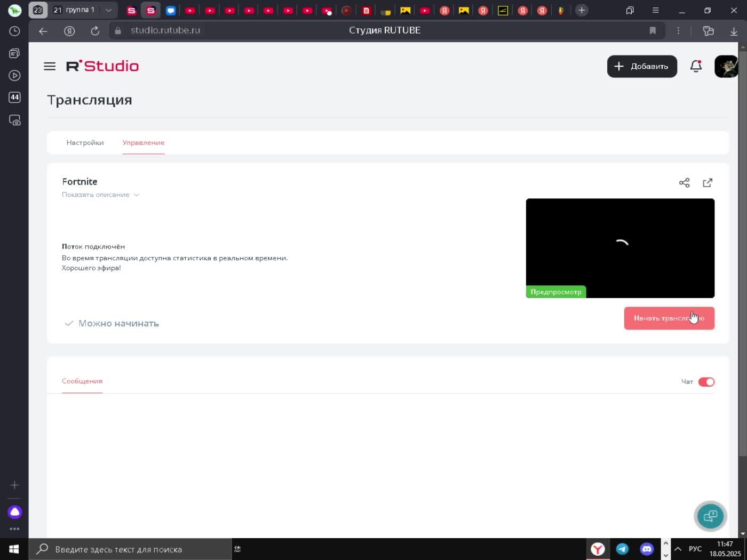Open a new browser tab
The width and height of the screenshot is (747, 560).
[582, 10]
